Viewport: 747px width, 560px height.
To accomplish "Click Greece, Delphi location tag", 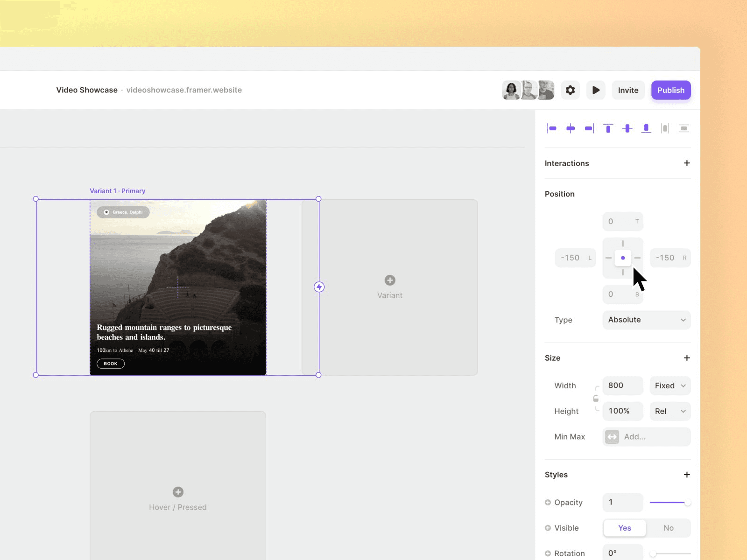I will tap(123, 212).
